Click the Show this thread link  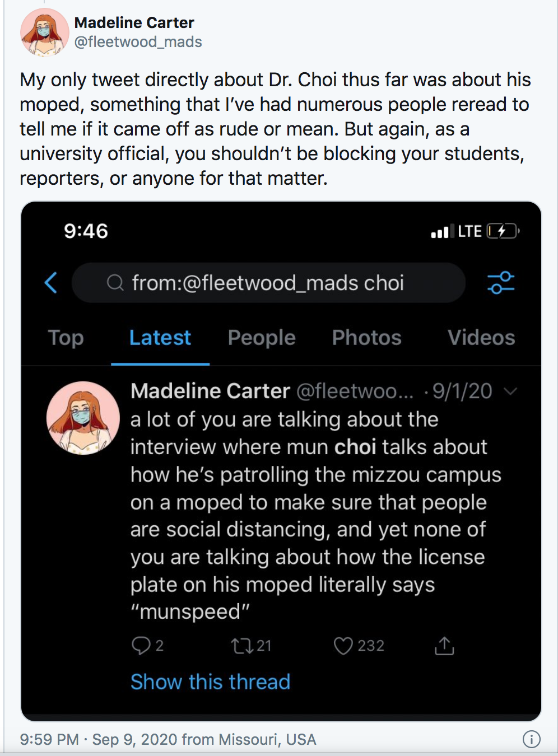coord(210,682)
